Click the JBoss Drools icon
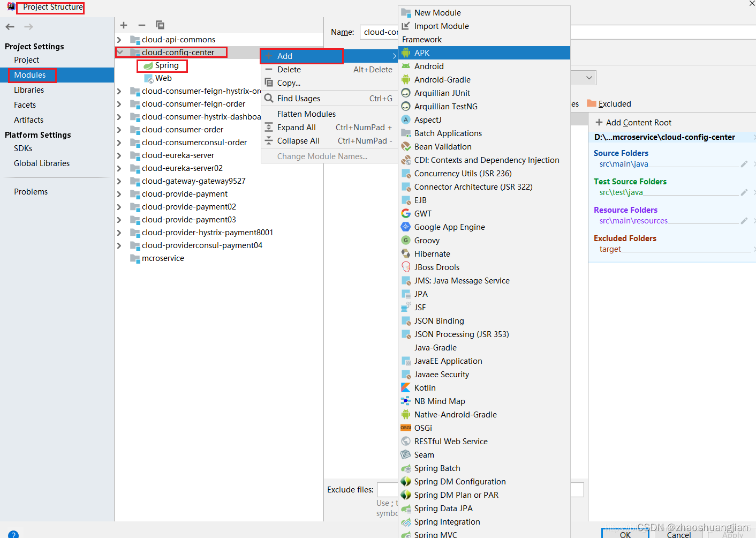Screen dimensions: 756x538 (x=406, y=267)
